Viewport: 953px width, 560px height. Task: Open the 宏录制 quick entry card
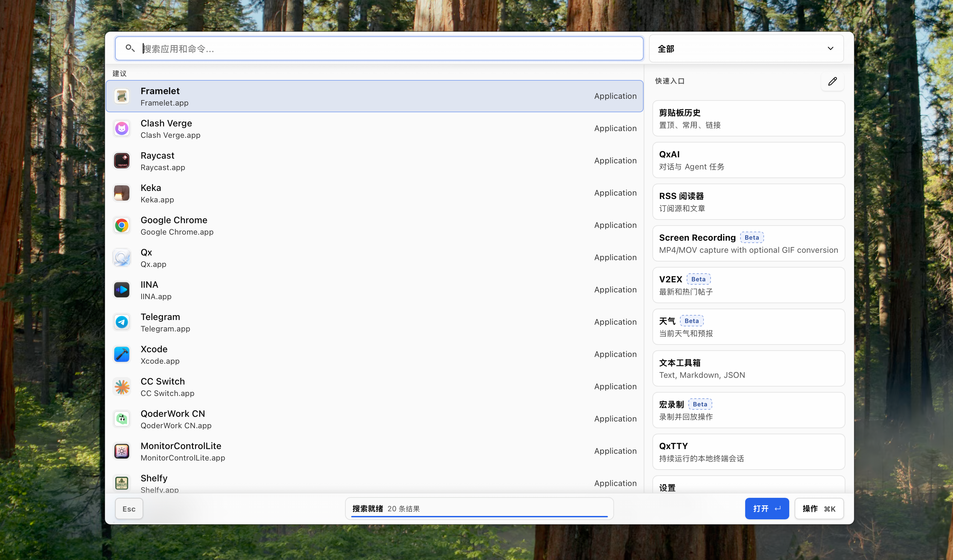coord(749,410)
